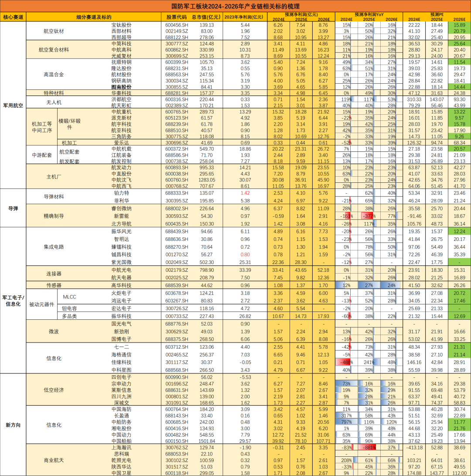Click the 军工电子/信息化 sector cell

point(13,301)
